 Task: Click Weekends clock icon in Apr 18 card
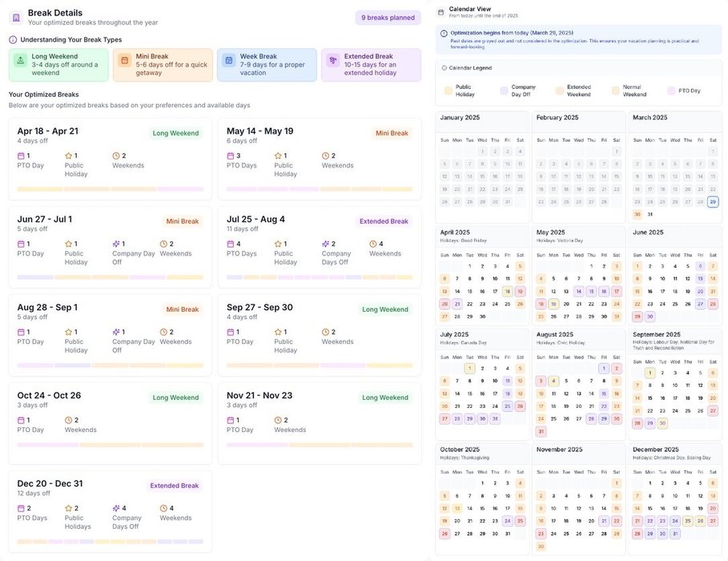(x=116, y=155)
